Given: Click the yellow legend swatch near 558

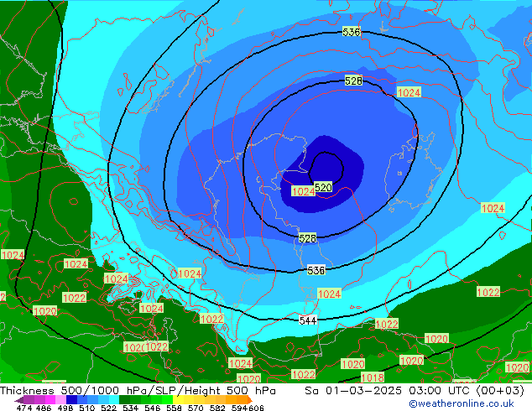Looking at the screenshot, I should (178, 399).
